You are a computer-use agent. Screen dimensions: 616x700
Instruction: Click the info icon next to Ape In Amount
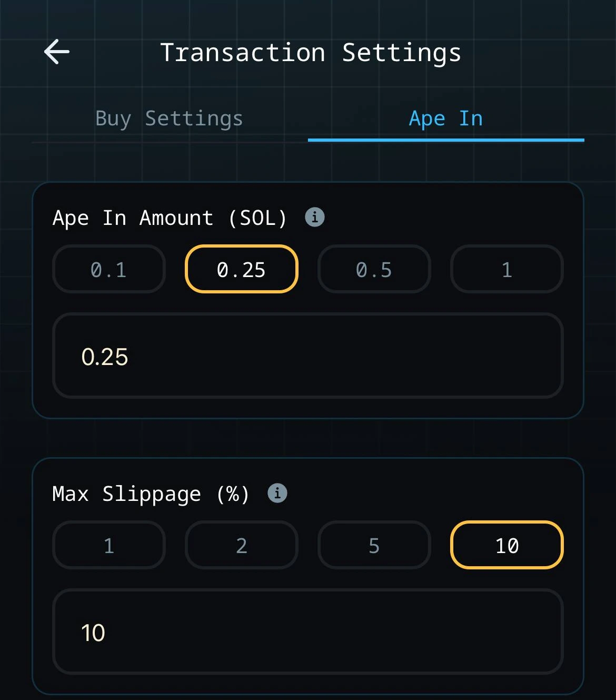[x=314, y=216]
